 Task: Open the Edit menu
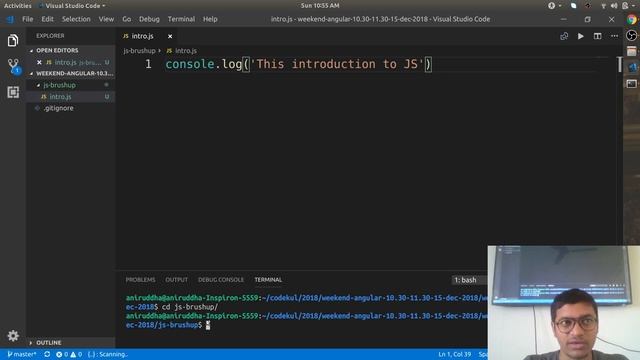click(x=47, y=19)
